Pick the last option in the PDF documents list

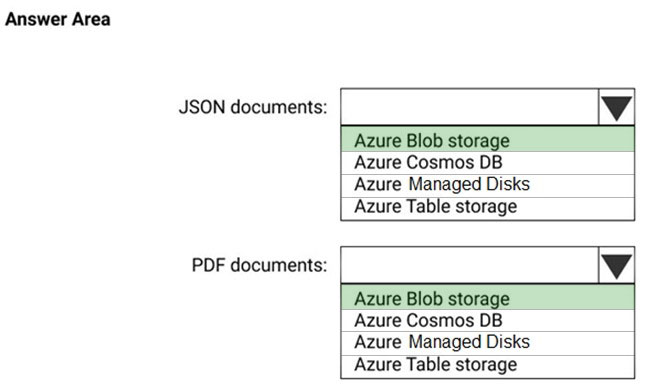pos(487,367)
